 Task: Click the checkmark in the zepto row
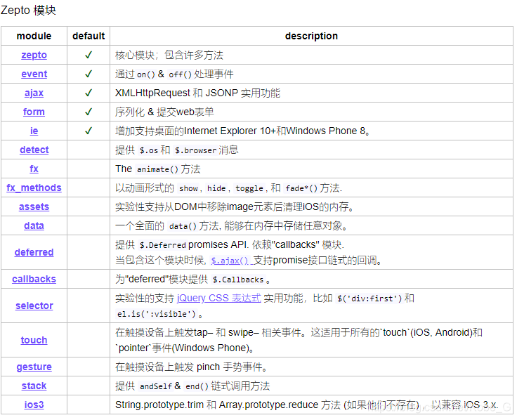(x=89, y=55)
